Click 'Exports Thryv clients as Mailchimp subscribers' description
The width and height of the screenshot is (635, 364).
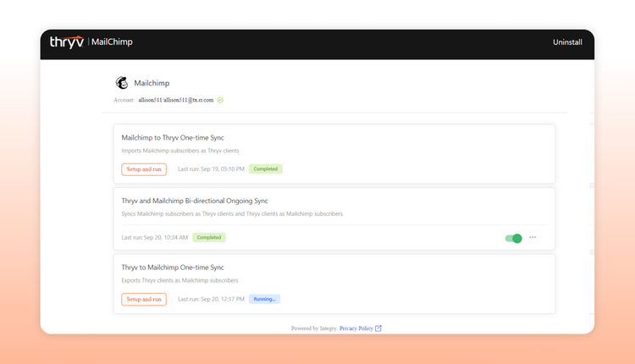(x=179, y=280)
